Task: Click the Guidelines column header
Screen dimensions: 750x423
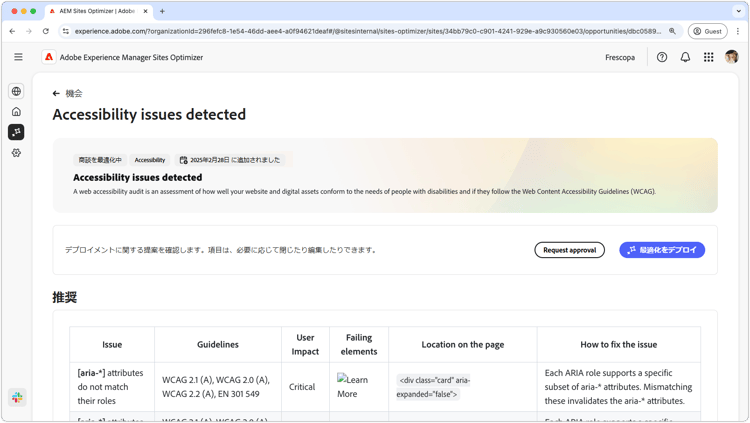Action: (x=218, y=345)
